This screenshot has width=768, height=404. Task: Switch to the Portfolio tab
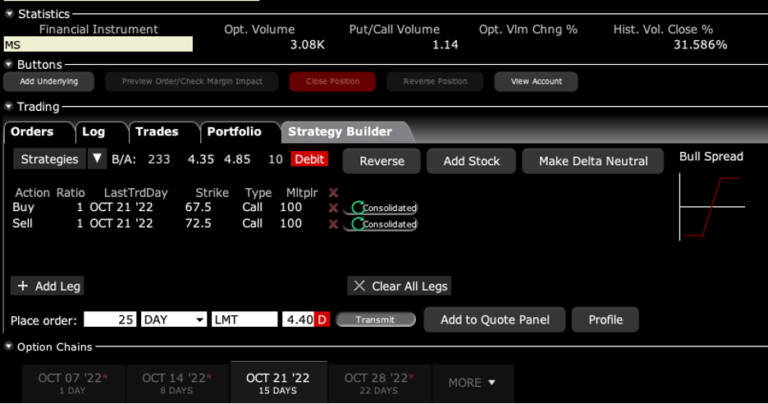[x=234, y=132]
